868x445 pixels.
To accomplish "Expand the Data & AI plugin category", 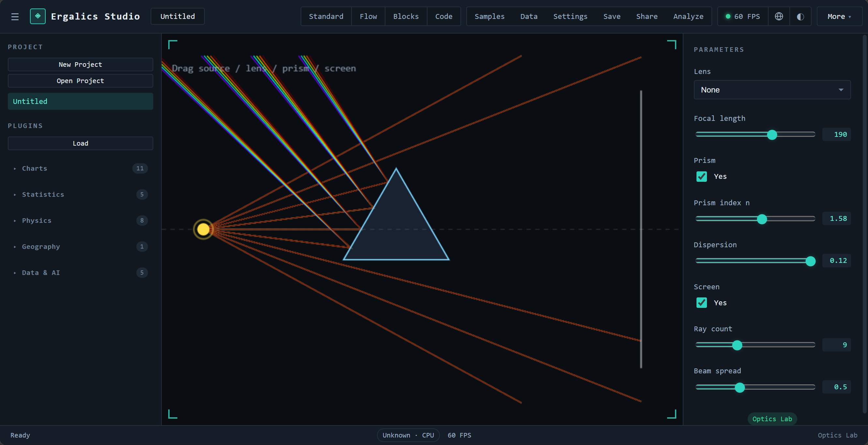I will 81,273.
